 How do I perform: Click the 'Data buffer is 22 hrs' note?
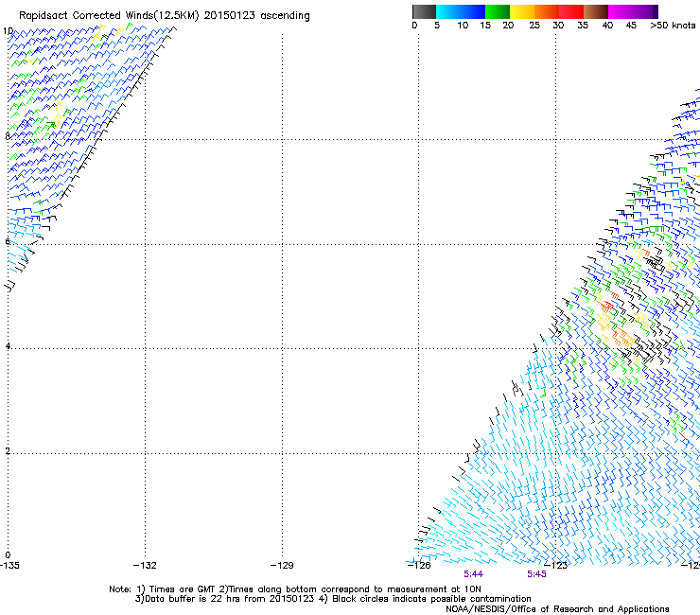[x=333, y=599]
